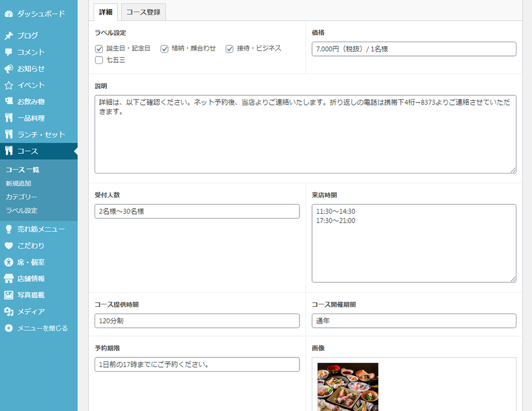The width and height of the screenshot is (532, 411).
Task: Open the 席・個室 menu label
Action: [31, 262]
